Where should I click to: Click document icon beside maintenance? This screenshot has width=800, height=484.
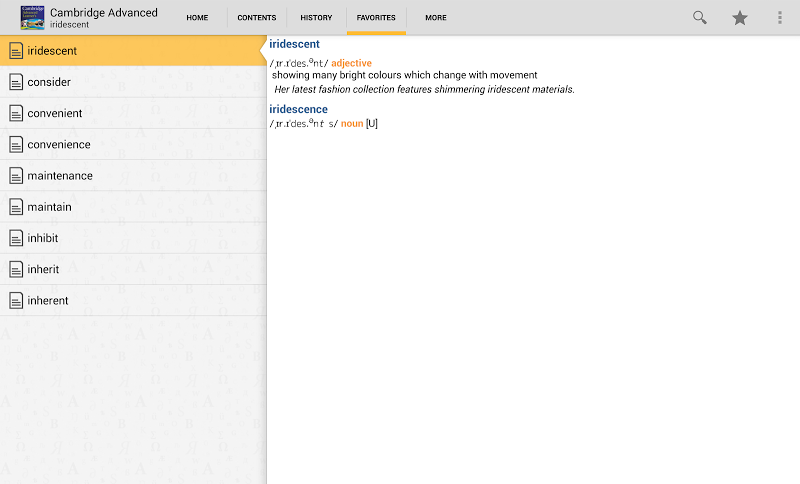click(16, 176)
